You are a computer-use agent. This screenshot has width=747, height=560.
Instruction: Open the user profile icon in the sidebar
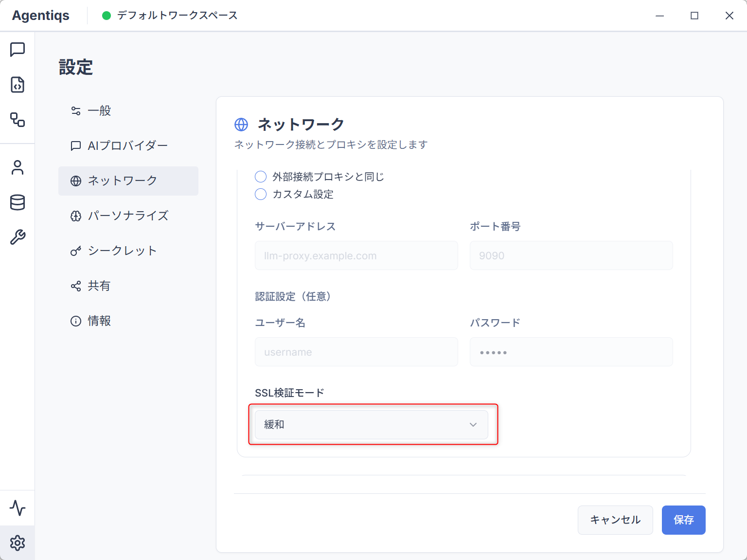tap(18, 167)
